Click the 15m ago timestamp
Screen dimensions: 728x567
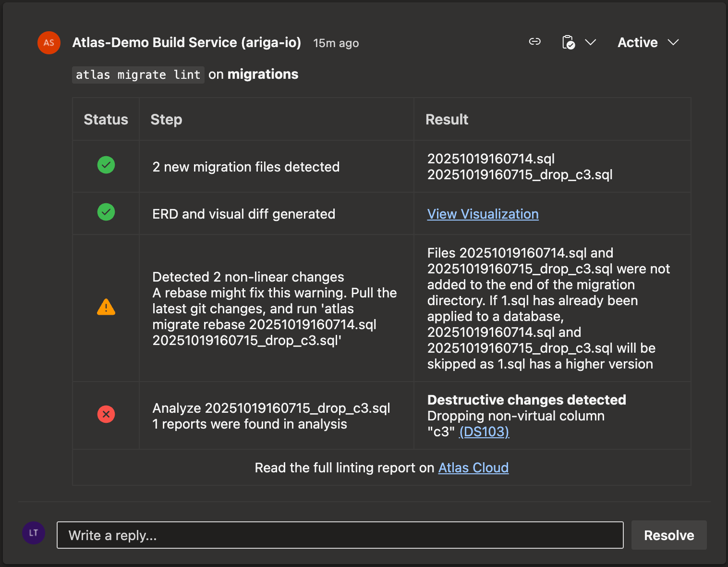coord(336,43)
